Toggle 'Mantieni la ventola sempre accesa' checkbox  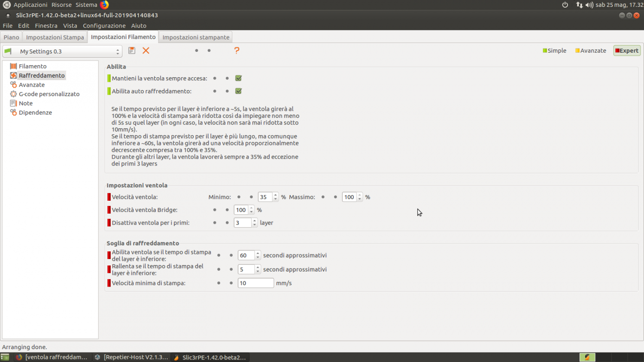[239, 78]
